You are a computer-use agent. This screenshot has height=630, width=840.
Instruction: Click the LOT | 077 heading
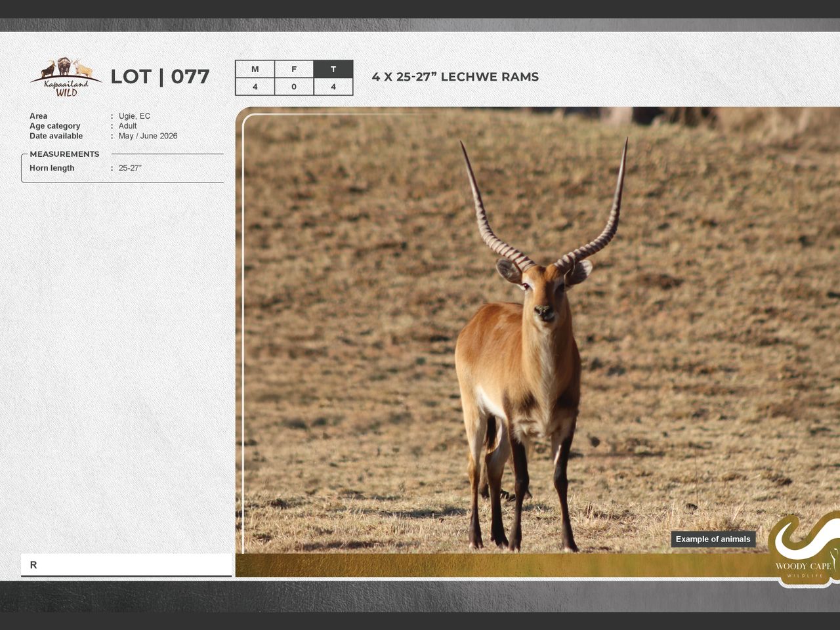point(159,77)
